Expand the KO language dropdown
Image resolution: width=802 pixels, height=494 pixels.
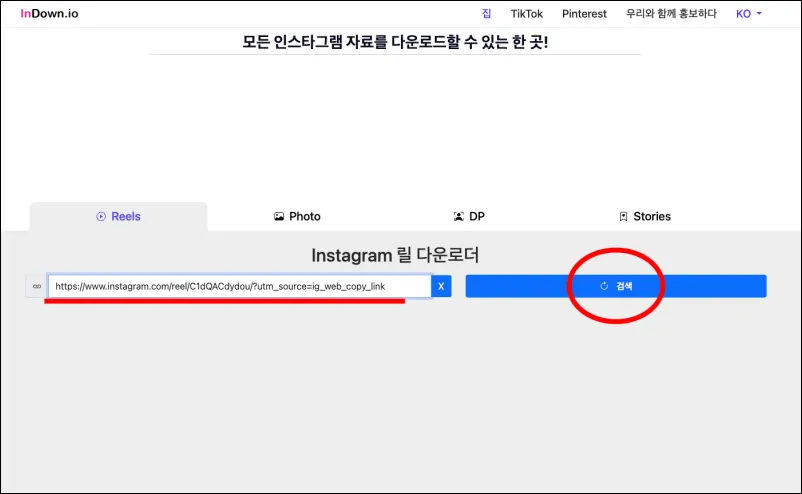click(748, 14)
